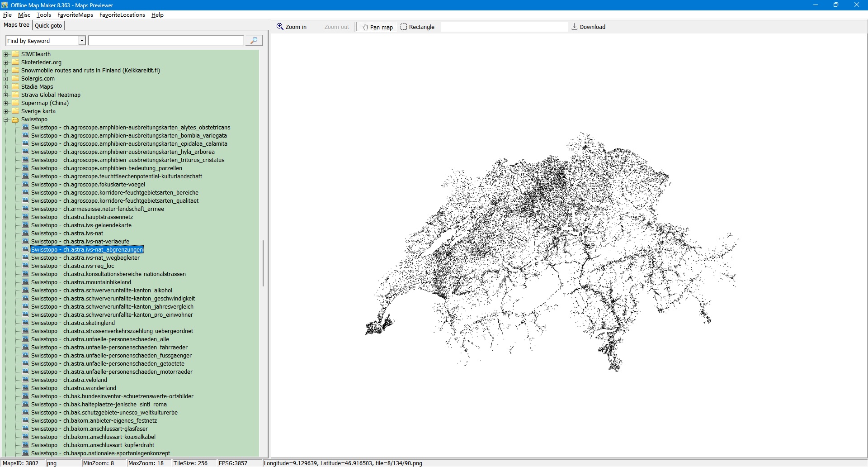The width and height of the screenshot is (868, 467).
Task: Collapse the Swisstopo folder
Action: pos(6,119)
